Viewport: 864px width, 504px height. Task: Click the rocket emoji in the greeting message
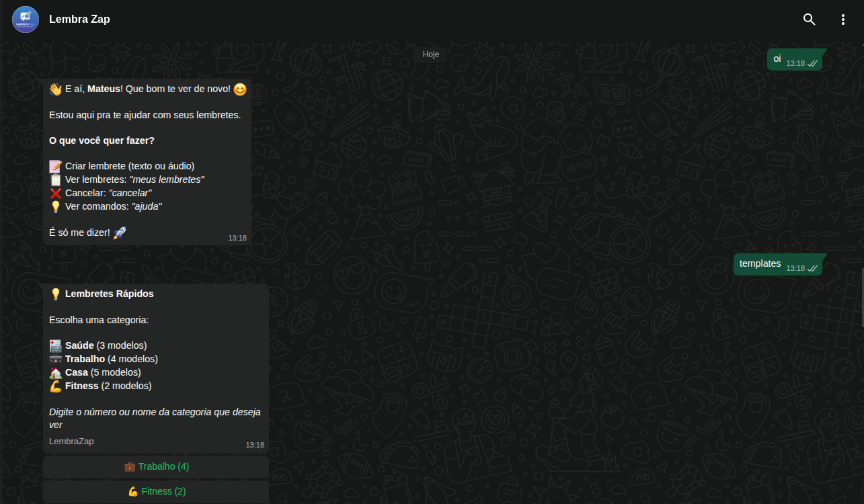tap(119, 232)
